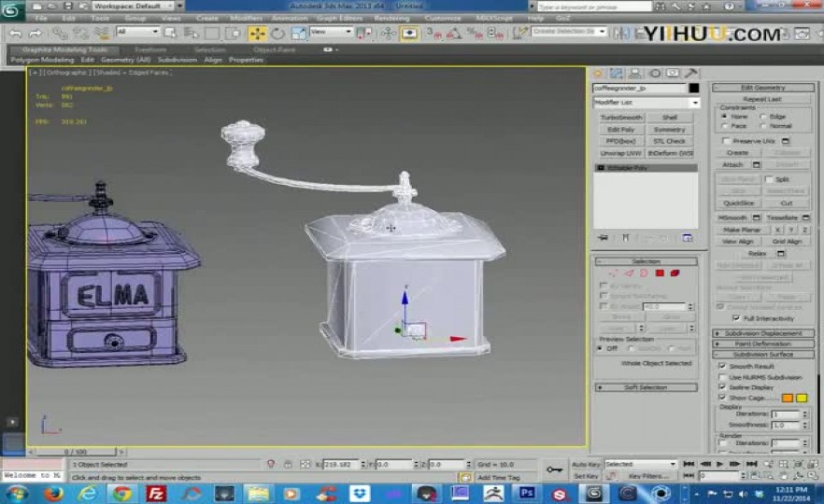Select the Normal constraint radio button
This screenshot has height=504, width=824.
[x=763, y=126]
